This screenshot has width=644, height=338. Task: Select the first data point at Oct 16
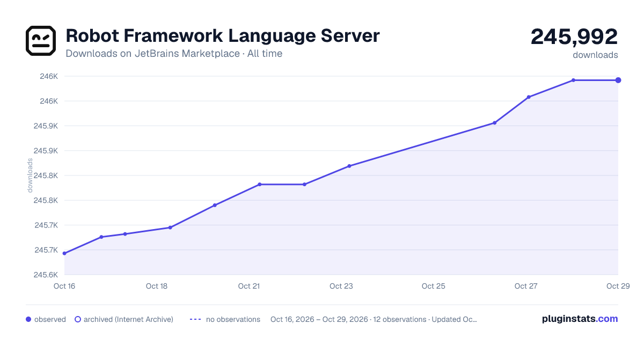click(64, 253)
